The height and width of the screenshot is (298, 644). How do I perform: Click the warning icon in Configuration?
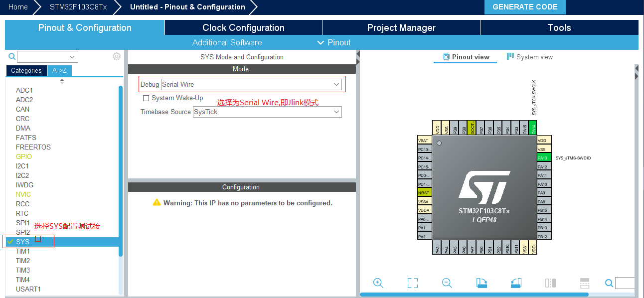coord(157,203)
